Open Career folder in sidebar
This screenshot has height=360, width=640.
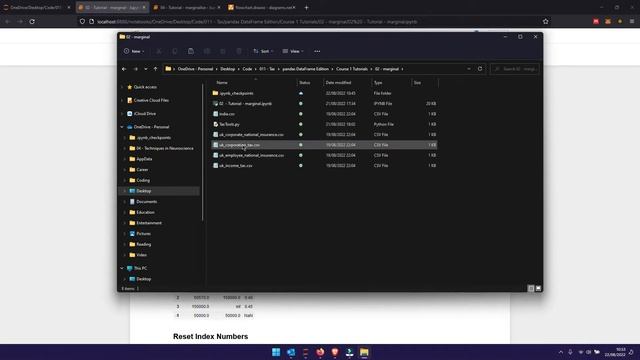click(x=142, y=170)
